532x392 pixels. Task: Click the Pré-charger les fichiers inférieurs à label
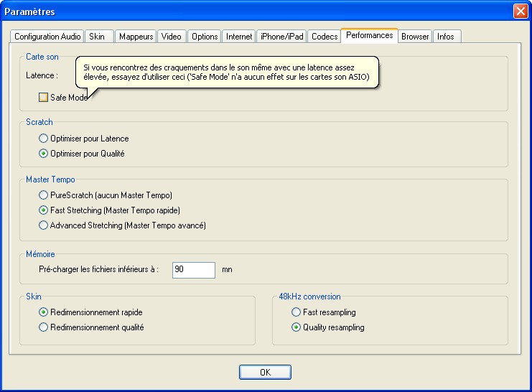(99, 269)
